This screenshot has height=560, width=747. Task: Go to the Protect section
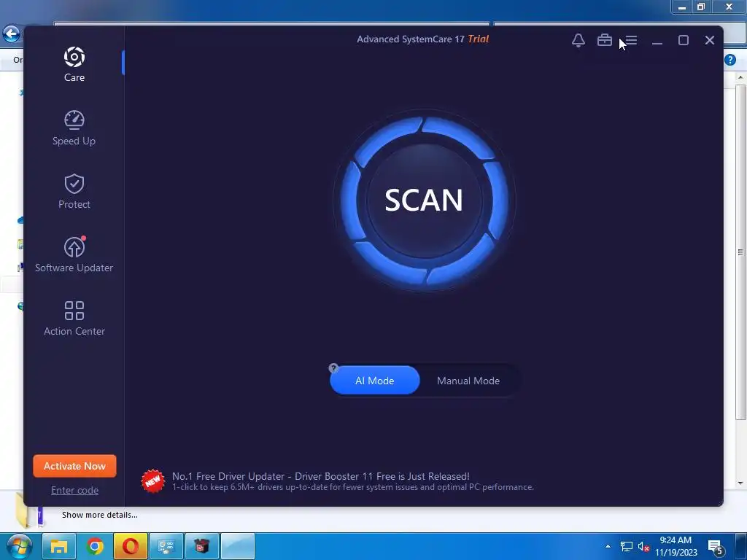pyautogui.click(x=74, y=192)
